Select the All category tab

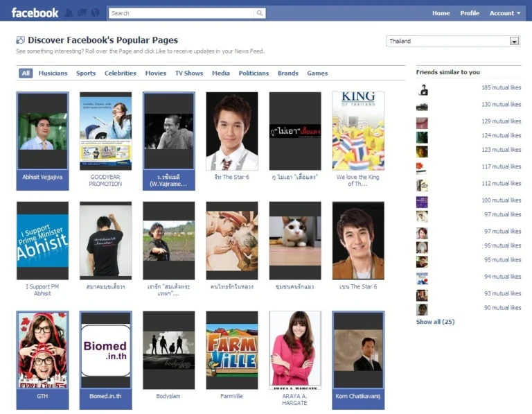(26, 73)
